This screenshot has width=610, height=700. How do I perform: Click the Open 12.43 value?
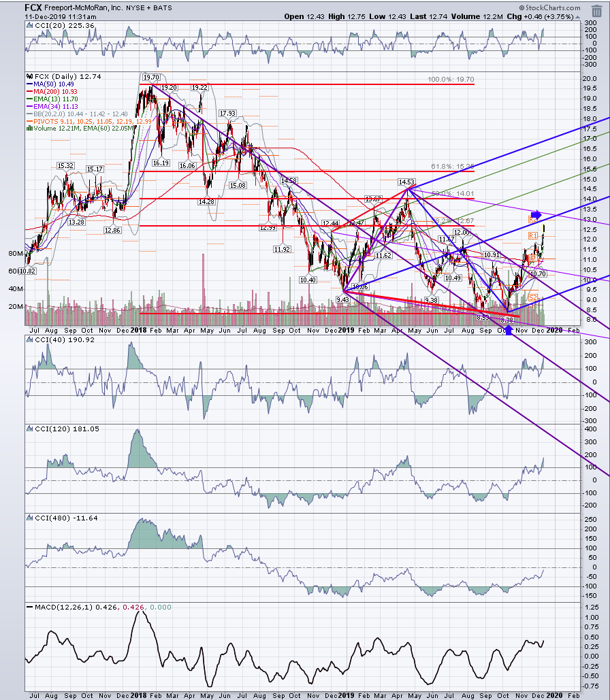pyautogui.click(x=304, y=16)
